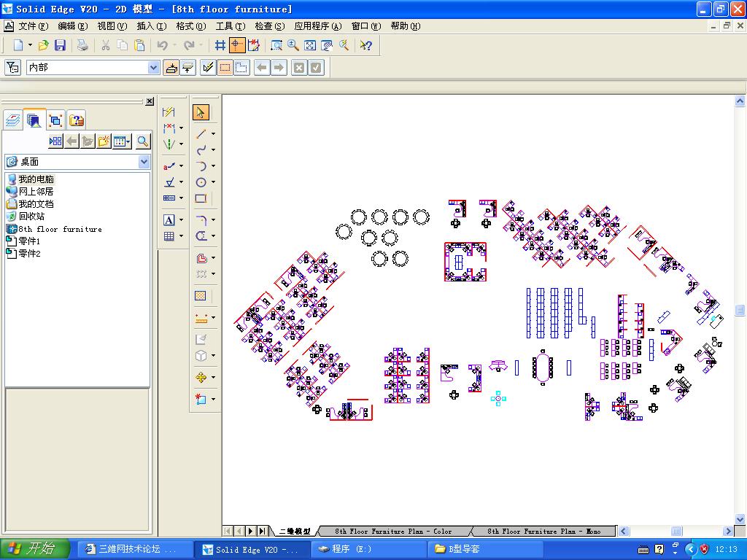Switch to the 三维网技术论坛 taskbar window
747x560 pixels.
(x=135, y=550)
